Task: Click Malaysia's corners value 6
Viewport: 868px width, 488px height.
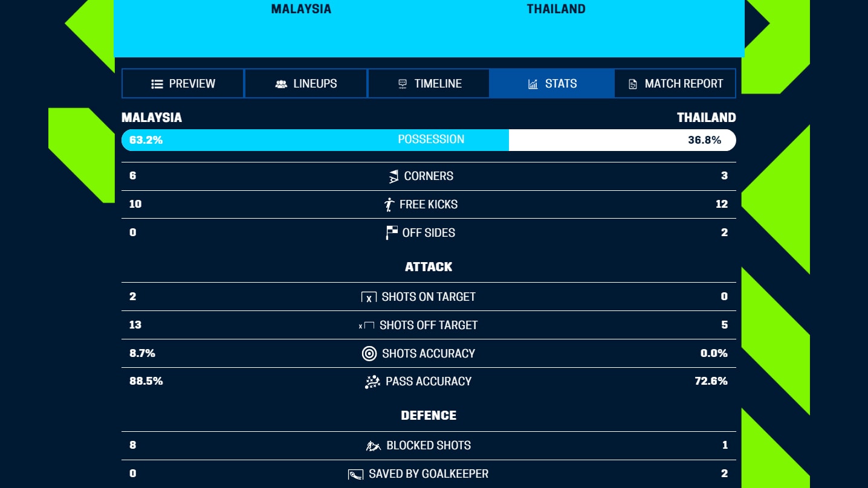Action: [x=132, y=176]
